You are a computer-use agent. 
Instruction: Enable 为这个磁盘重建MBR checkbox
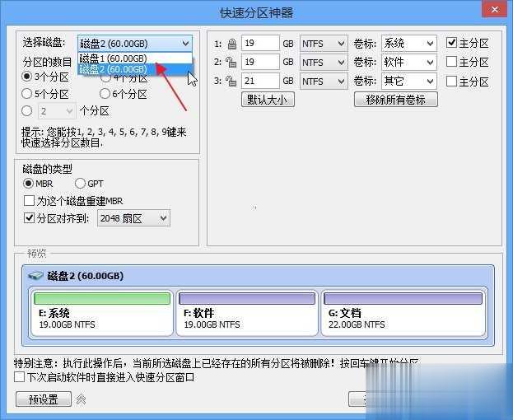pos(29,200)
